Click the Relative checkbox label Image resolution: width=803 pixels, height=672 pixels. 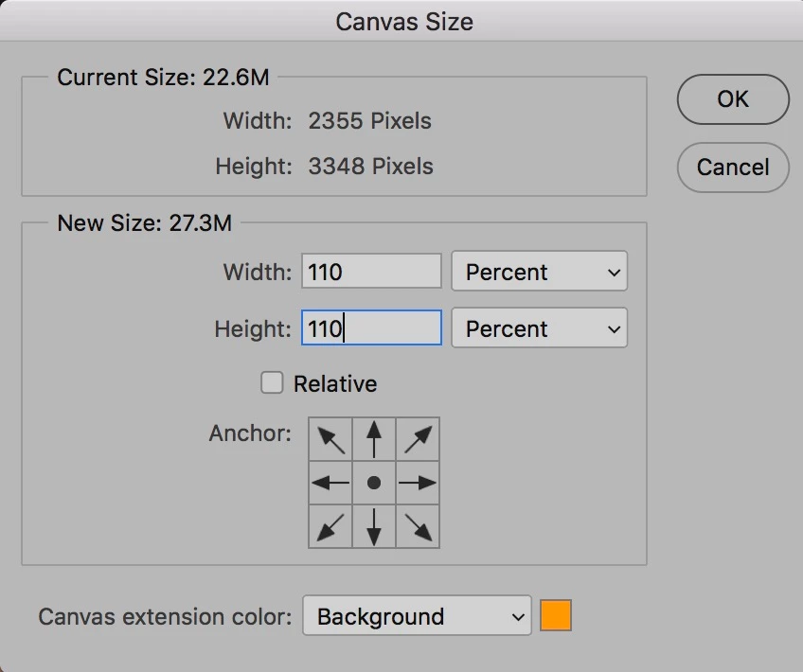335,384
